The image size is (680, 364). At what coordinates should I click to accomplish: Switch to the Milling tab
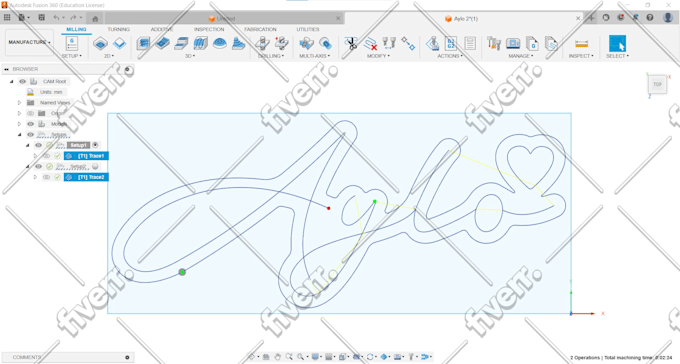[76, 29]
